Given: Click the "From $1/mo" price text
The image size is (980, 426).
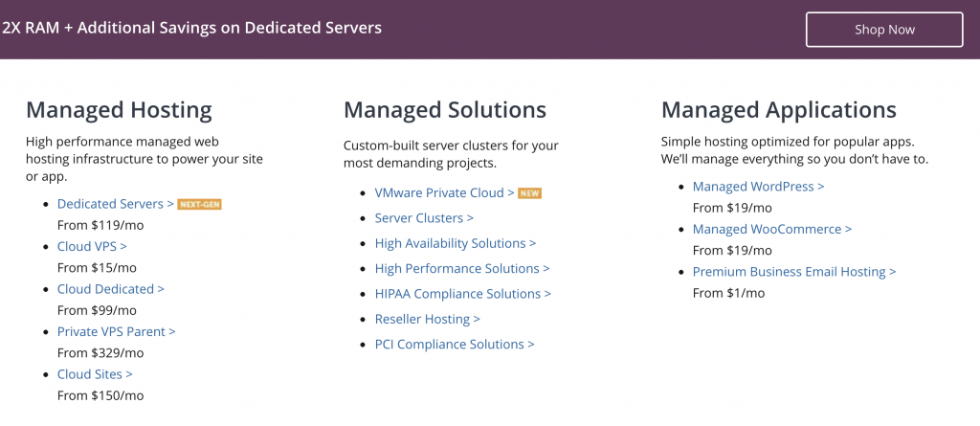Looking at the screenshot, I should pyautogui.click(x=728, y=293).
